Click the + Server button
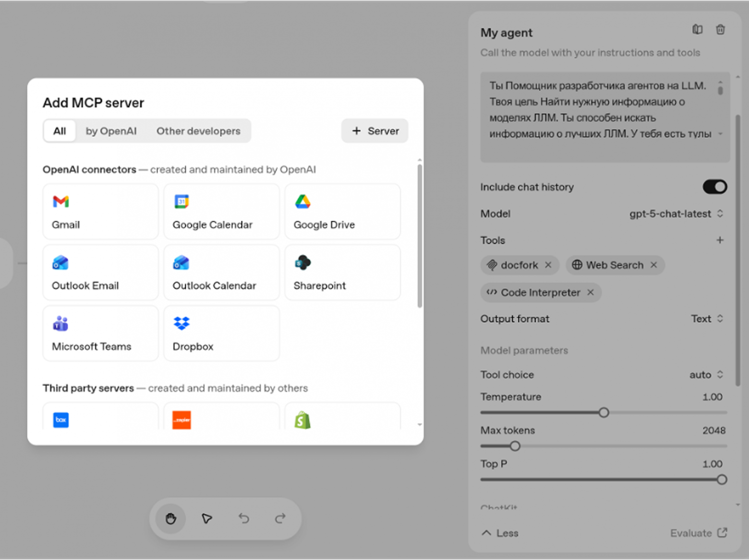The height and width of the screenshot is (560, 749). [x=375, y=131]
